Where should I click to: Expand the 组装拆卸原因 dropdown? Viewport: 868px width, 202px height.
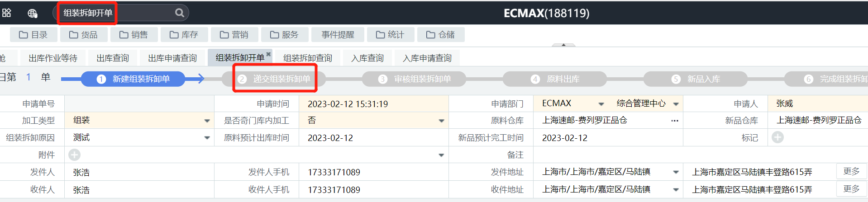(x=207, y=138)
